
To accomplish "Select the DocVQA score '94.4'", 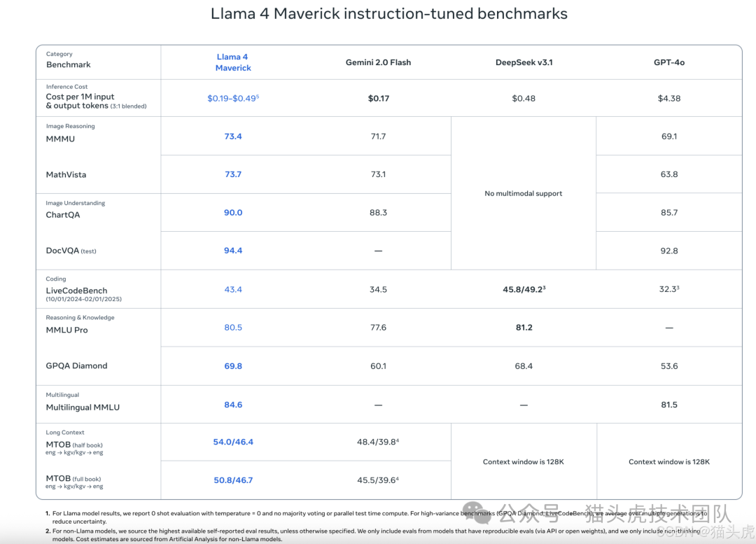I will click(233, 251).
